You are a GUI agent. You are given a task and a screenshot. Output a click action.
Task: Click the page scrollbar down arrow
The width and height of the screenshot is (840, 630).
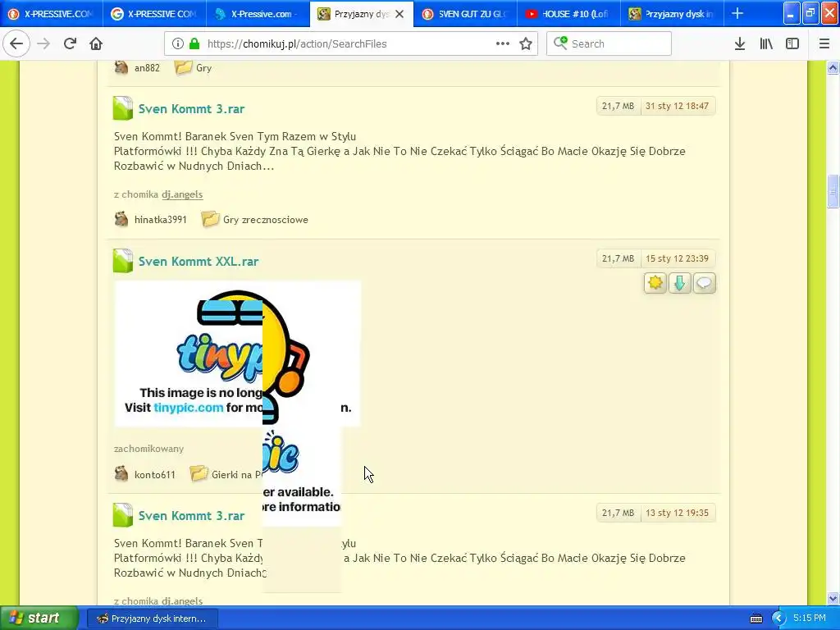[833, 598]
